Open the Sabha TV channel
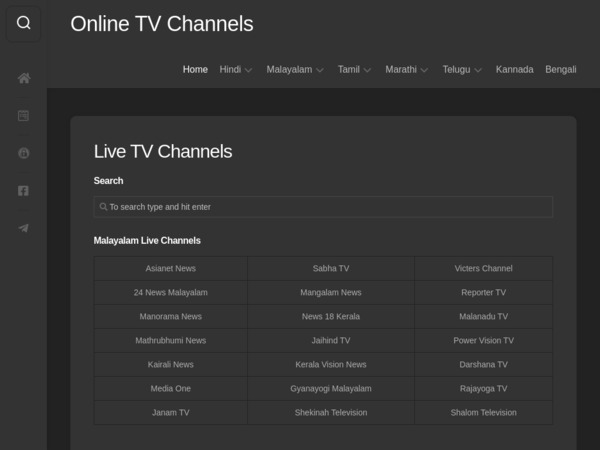This screenshot has height=450, width=600. 331,268
